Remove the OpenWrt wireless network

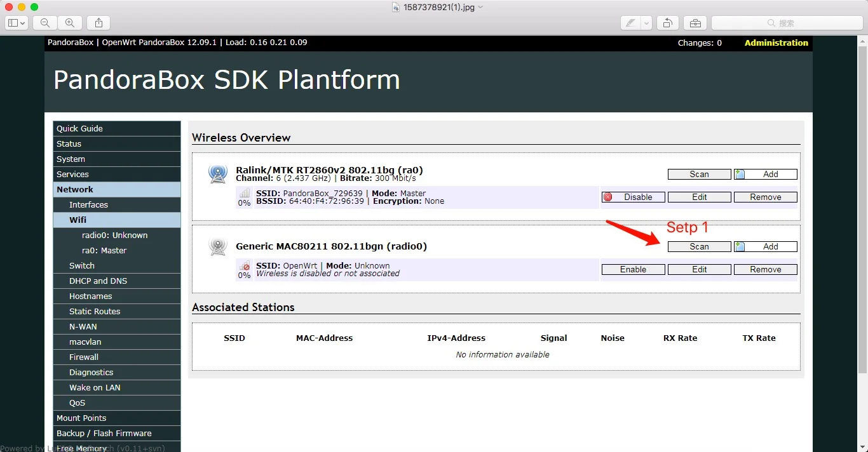click(x=765, y=269)
